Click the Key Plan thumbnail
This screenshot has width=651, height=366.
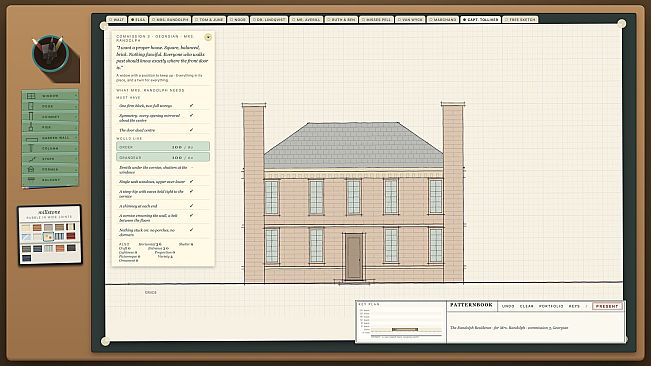click(401, 322)
